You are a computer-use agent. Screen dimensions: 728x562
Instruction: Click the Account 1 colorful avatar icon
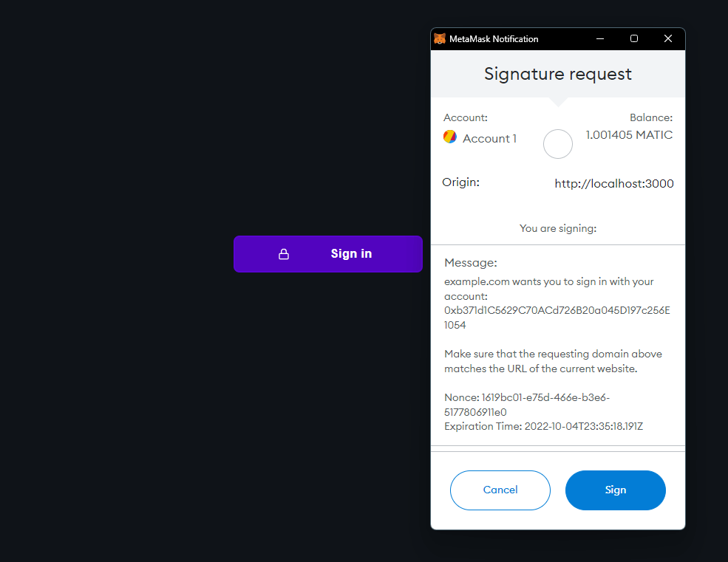point(449,137)
